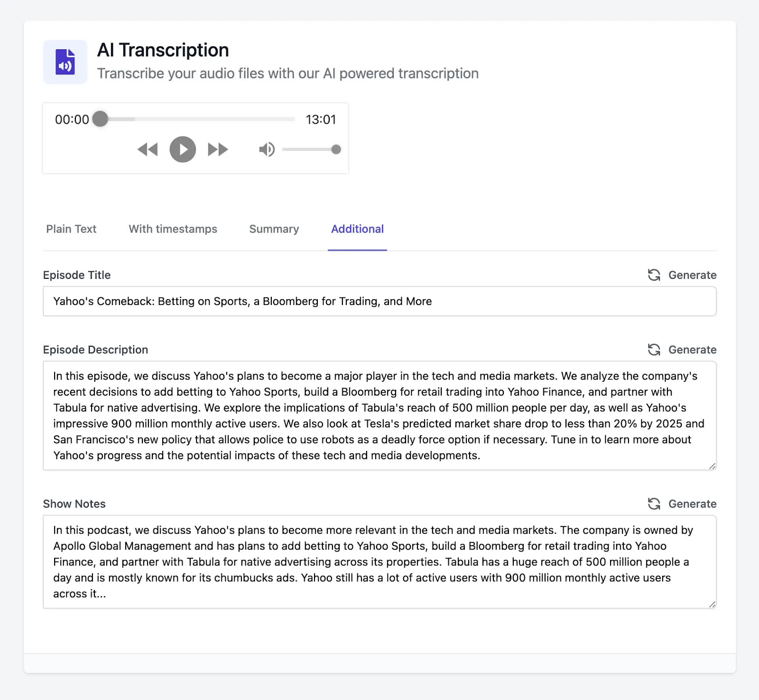Viewport: 759px width, 700px height.
Task: Click refresh icon beside Episode Title Generate
Action: (x=654, y=275)
